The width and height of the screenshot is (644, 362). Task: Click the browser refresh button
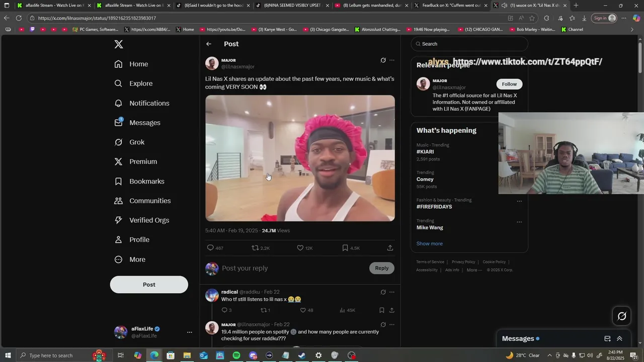pyautogui.click(x=19, y=18)
